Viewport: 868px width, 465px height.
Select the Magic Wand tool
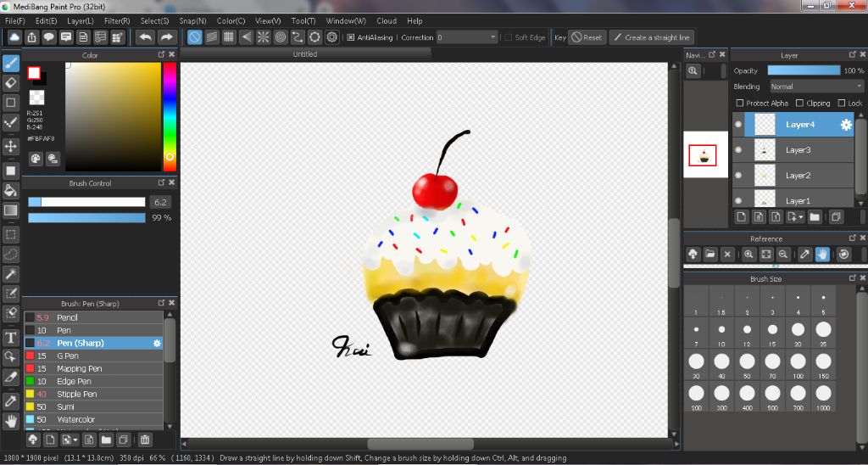coord(10,274)
